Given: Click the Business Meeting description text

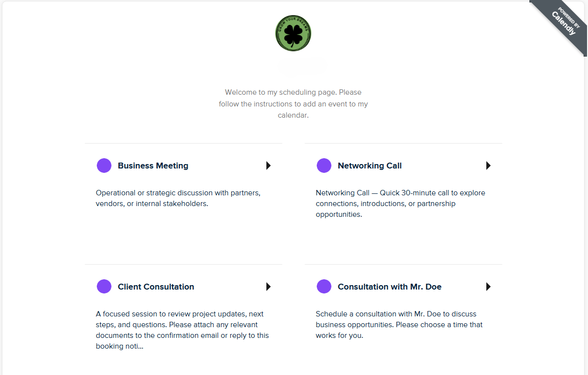Looking at the screenshot, I should tap(178, 198).
